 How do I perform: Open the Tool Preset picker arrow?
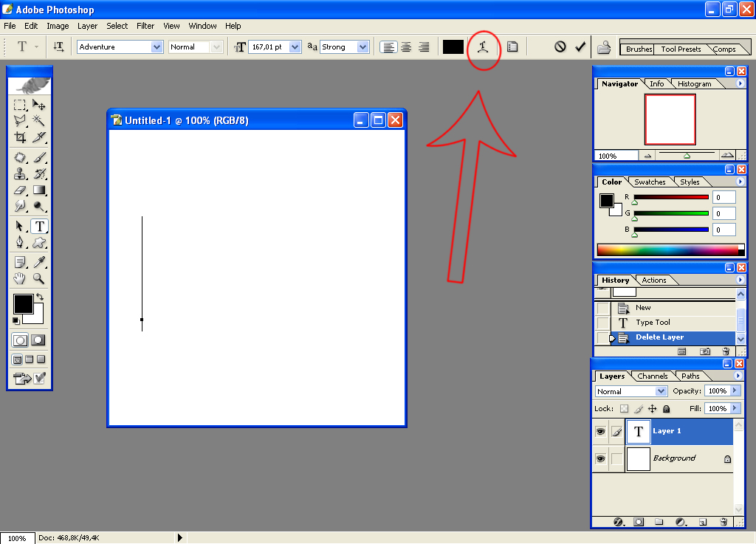(37, 47)
